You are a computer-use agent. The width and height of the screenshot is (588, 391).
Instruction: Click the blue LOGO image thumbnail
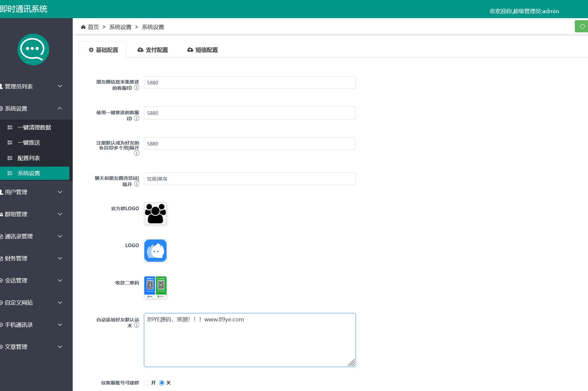(155, 251)
